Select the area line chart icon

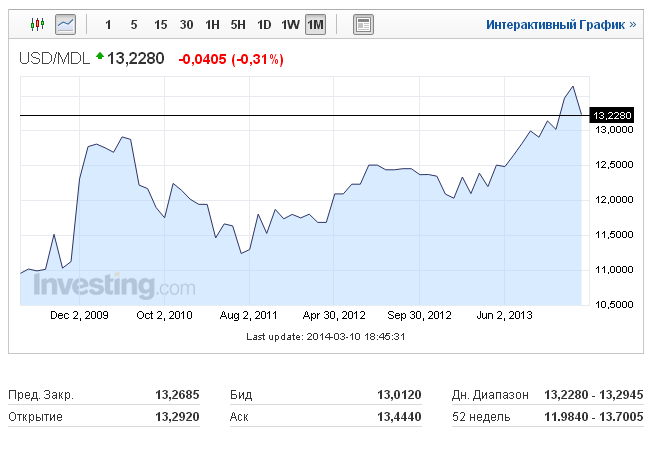65,25
